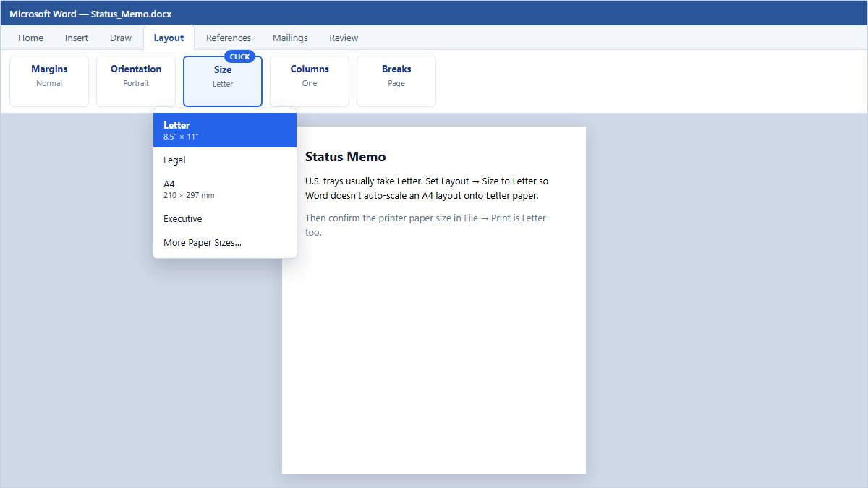Choose Legal paper size
Viewport: 868px width, 488px height.
[x=225, y=160]
